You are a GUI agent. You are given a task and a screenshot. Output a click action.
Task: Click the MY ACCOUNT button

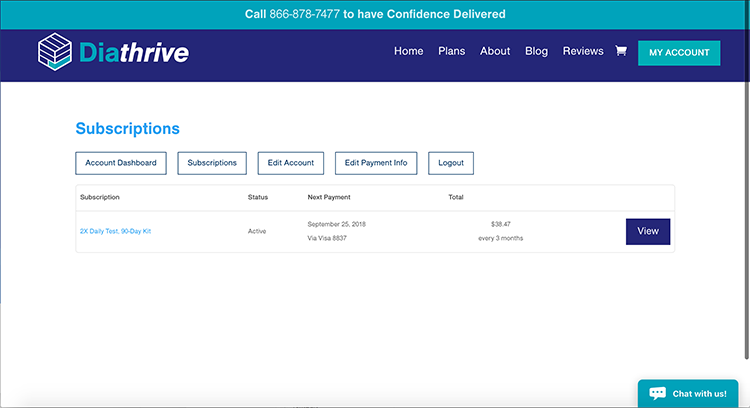pyautogui.click(x=679, y=53)
